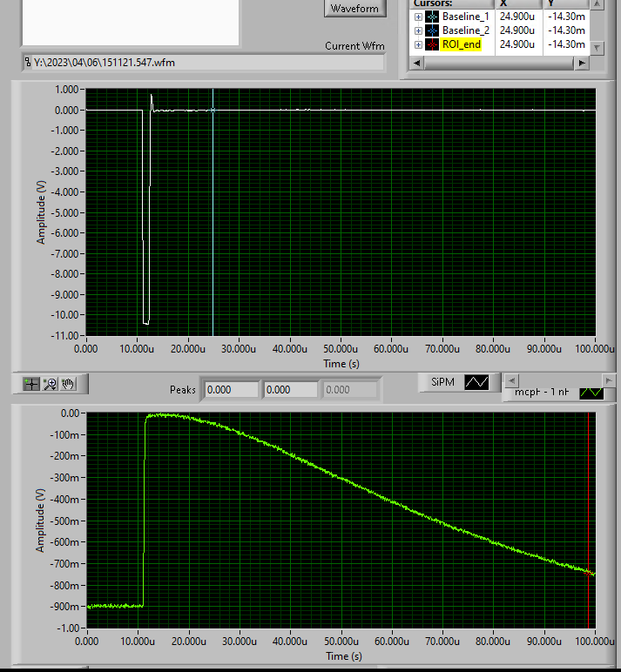Click the file path browse icon

tap(28, 62)
